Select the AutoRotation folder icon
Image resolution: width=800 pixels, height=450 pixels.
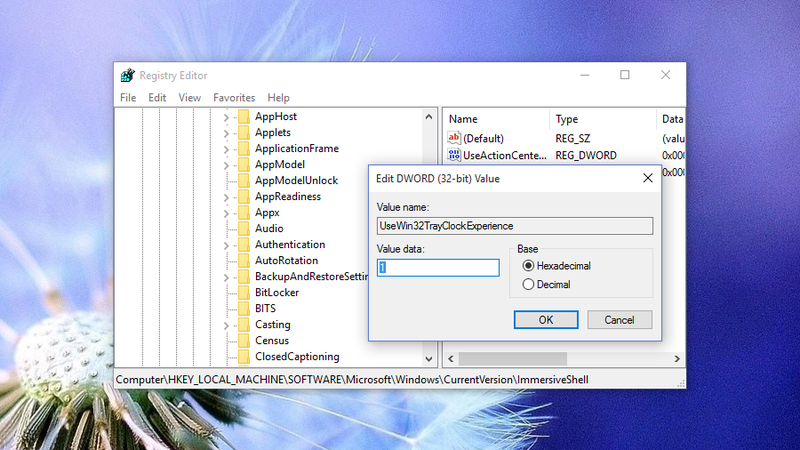click(244, 261)
